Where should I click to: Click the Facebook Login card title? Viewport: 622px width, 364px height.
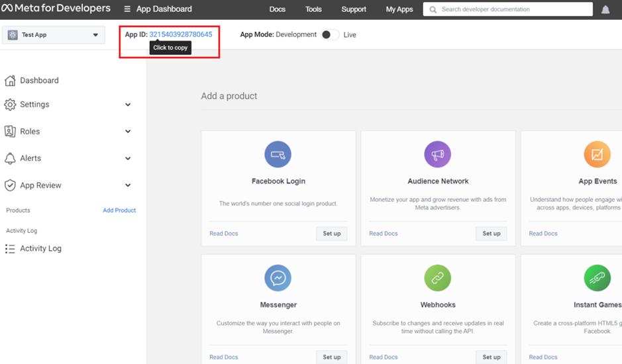click(278, 181)
